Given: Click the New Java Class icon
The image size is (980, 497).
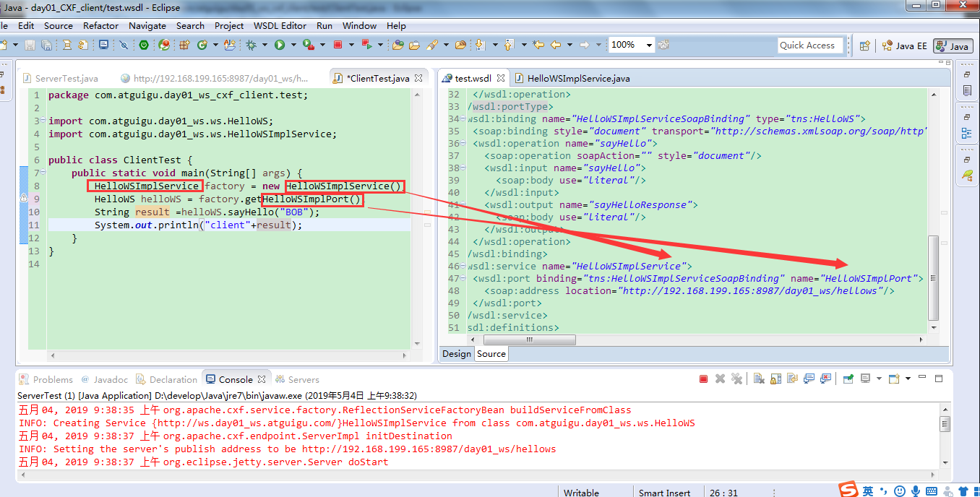Looking at the screenshot, I should click(200, 45).
